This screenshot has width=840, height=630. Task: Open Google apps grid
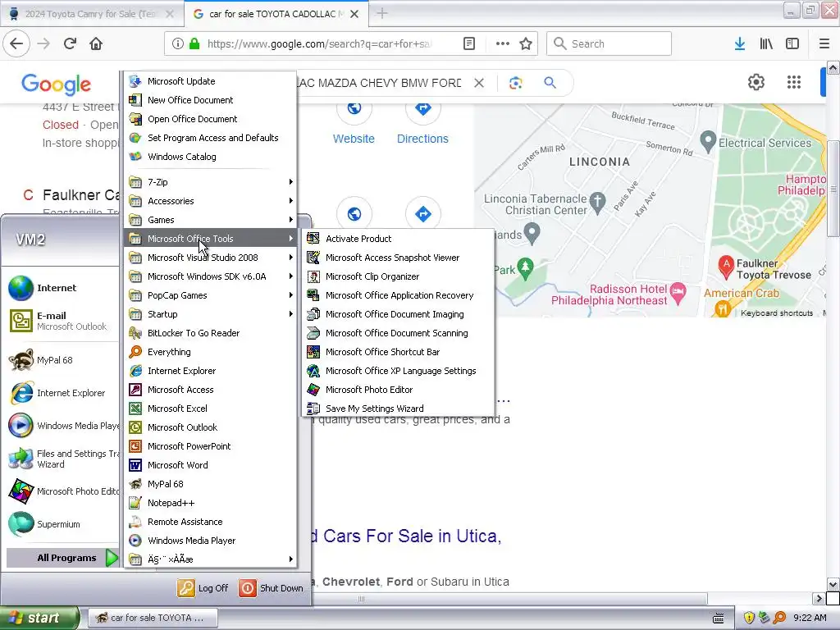point(794,83)
